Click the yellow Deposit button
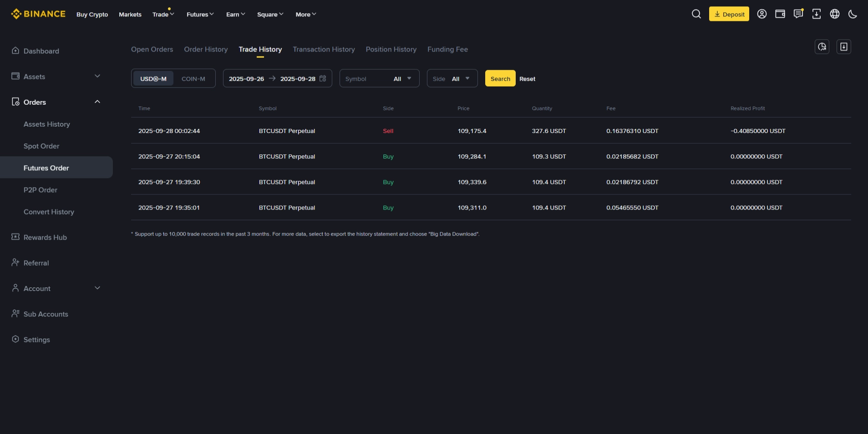This screenshot has height=434, width=868. click(729, 14)
